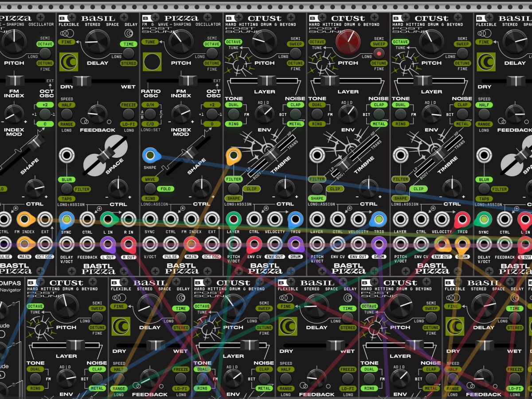
Task: Toggle the FREEZE/LO-FI button on the top-left Basil
Action: pos(128,114)
